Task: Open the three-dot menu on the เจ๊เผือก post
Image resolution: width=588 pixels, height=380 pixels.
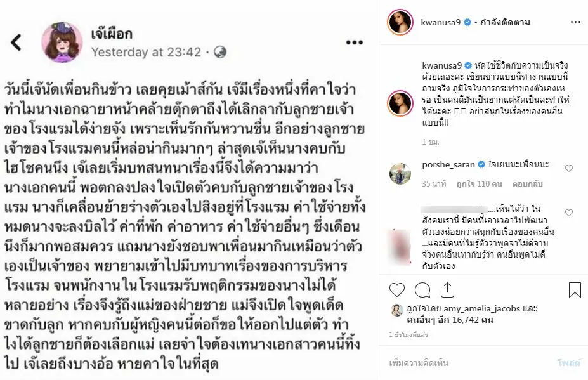Action: coord(355,43)
